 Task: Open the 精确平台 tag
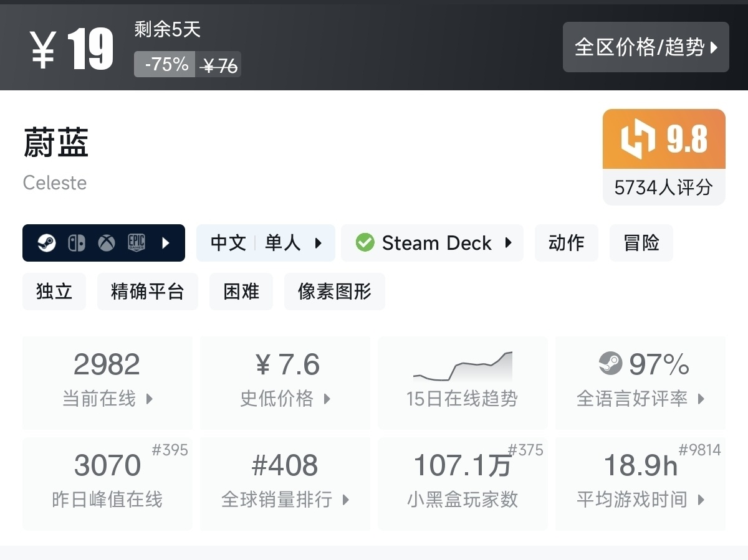(147, 292)
